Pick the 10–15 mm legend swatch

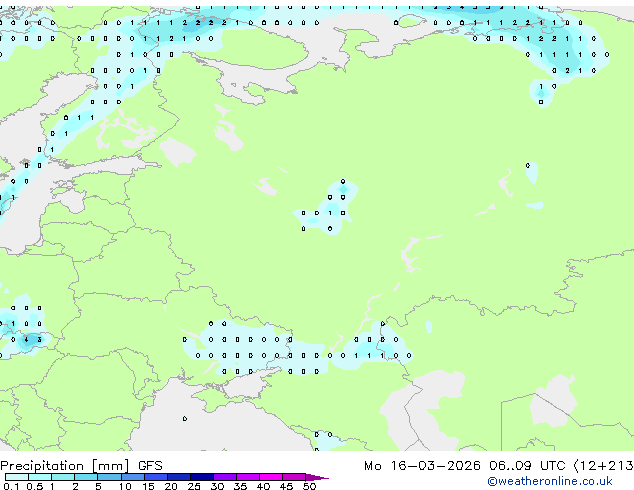tap(132, 477)
